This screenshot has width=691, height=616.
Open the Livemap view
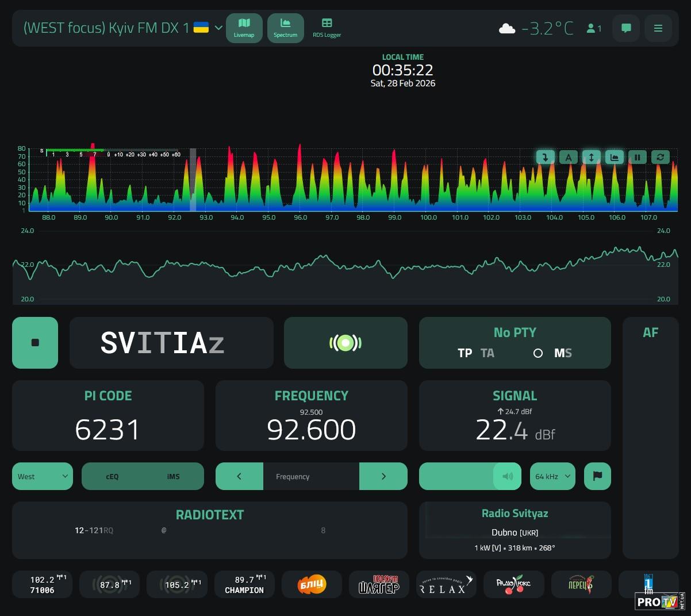tap(244, 28)
